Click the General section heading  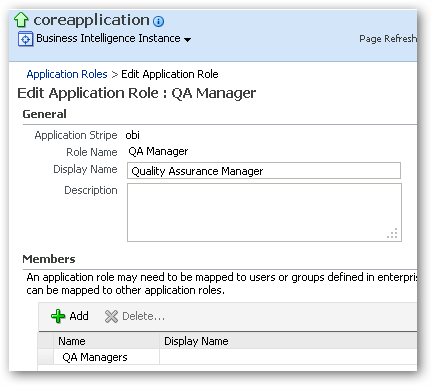coord(44,114)
